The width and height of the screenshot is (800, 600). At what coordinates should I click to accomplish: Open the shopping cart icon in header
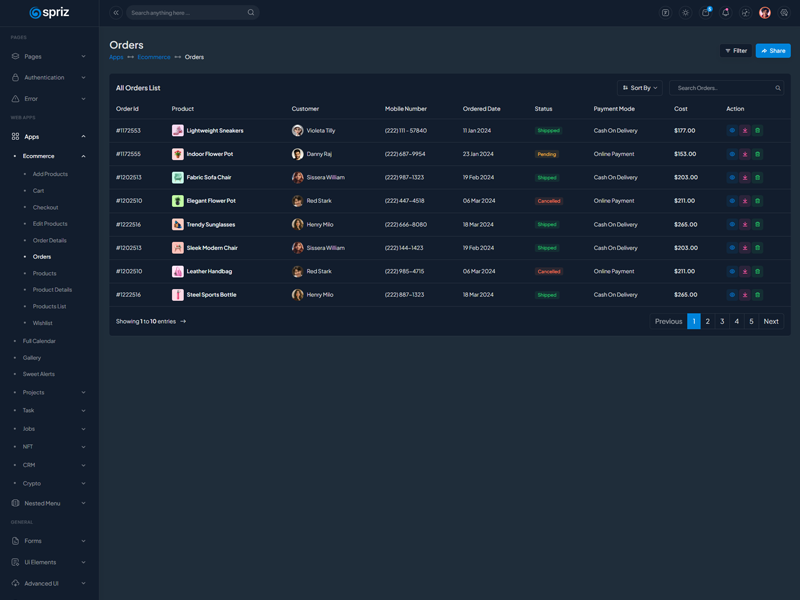pos(705,13)
